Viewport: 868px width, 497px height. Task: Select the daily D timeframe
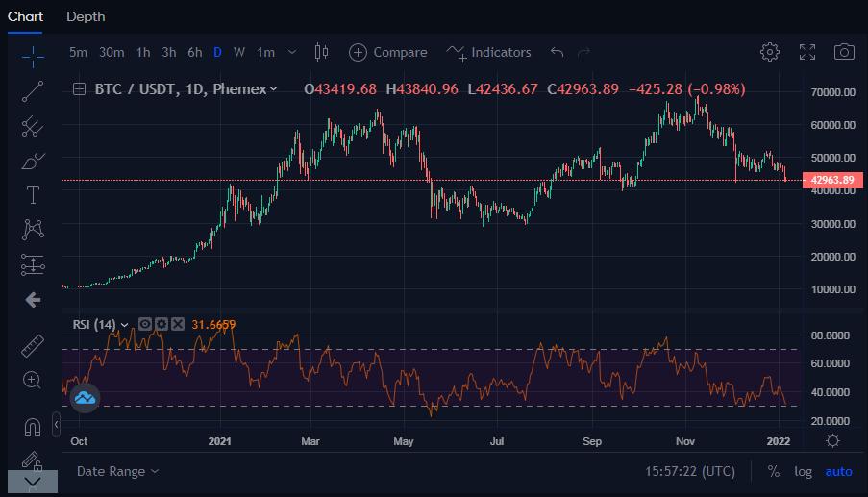pyautogui.click(x=217, y=52)
